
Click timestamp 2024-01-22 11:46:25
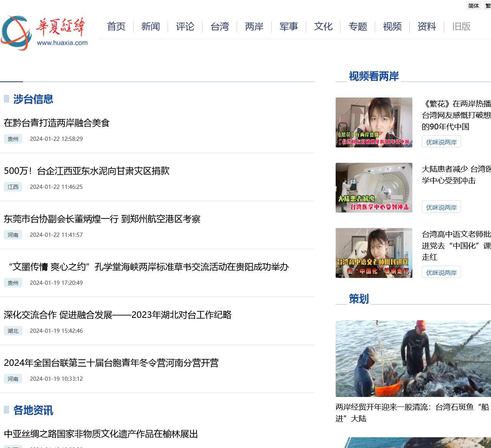pyautogui.click(x=56, y=187)
